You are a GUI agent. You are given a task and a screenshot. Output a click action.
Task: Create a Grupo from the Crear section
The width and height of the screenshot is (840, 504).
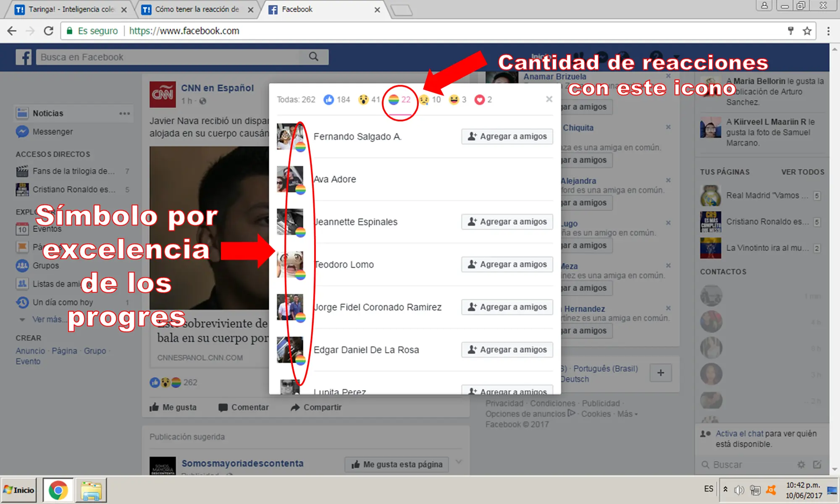click(x=95, y=351)
